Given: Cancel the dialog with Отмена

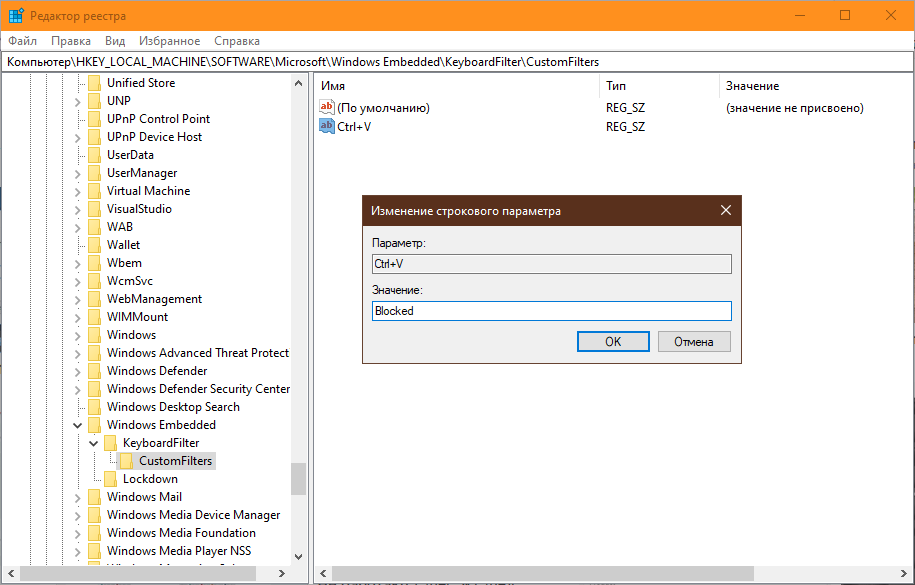Looking at the screenshot, I should pyautogui.click(x=694, y=342).
